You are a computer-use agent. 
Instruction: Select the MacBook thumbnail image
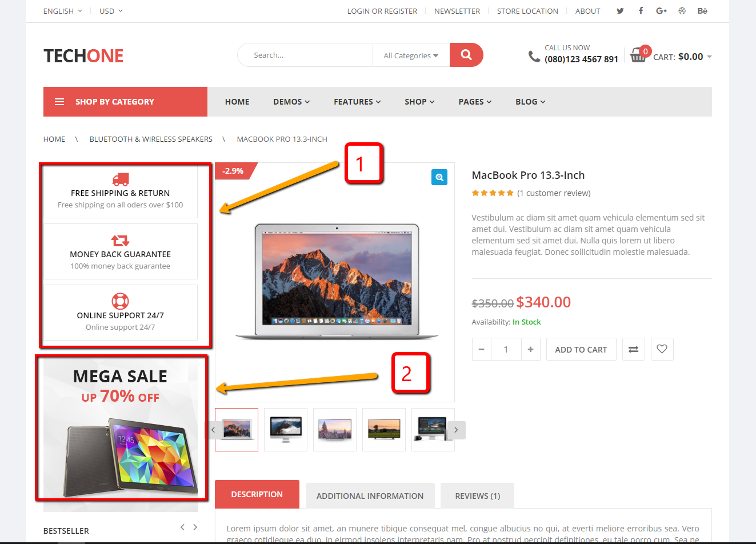pos(237,430)
